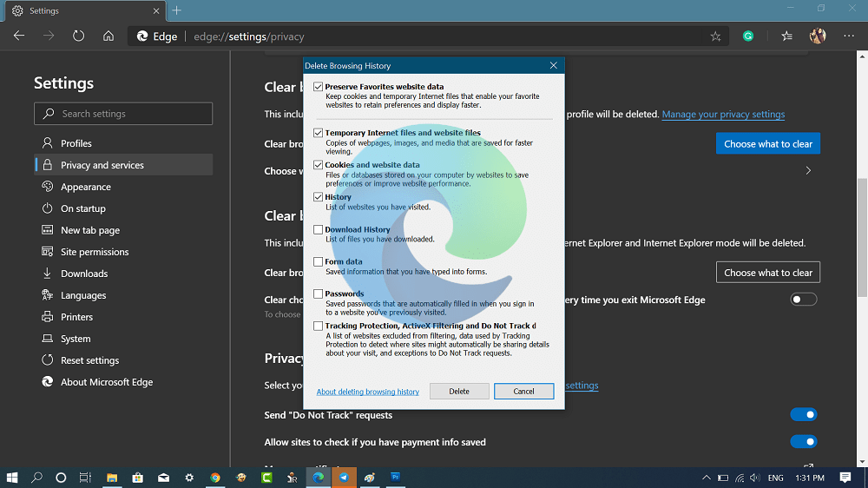This screenshot has height=488, width=868.
Task: Open System settings
Action: (x=123, y=339)
